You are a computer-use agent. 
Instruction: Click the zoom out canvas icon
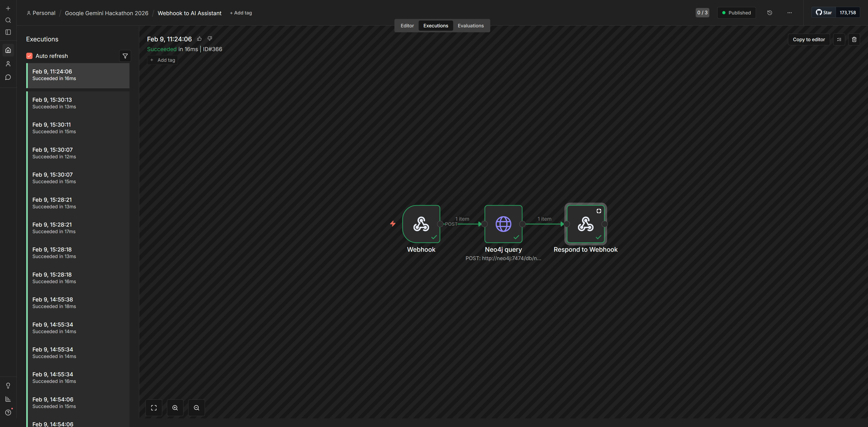click(197, 408)
